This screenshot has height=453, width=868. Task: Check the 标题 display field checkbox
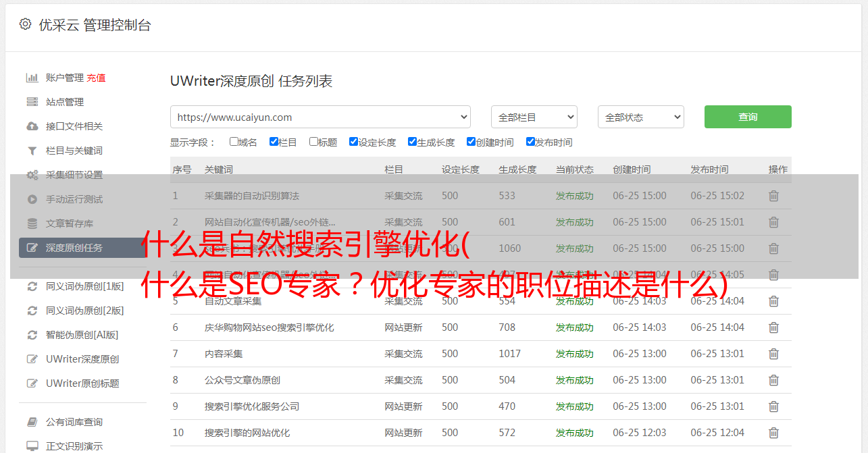313,142
